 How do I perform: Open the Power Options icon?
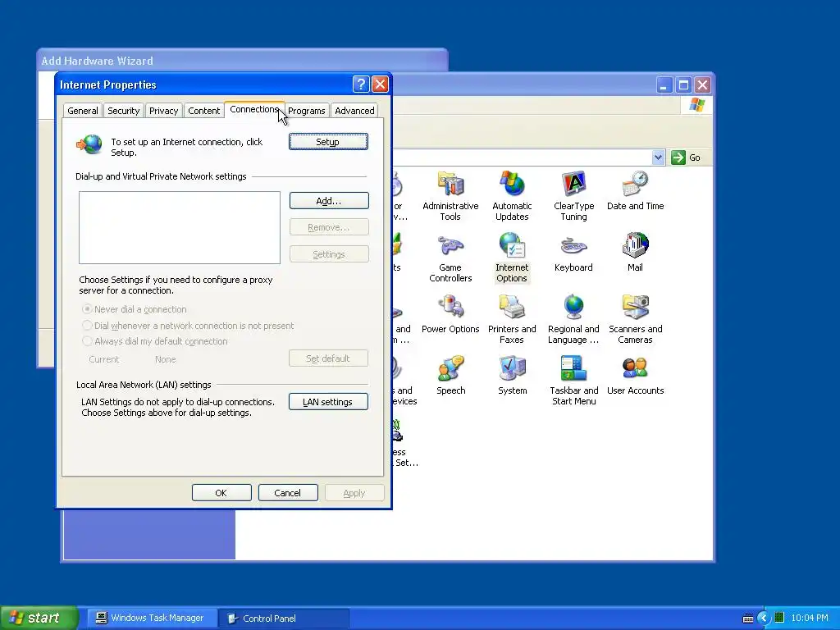pyautogui.click(x=450, y=314)
